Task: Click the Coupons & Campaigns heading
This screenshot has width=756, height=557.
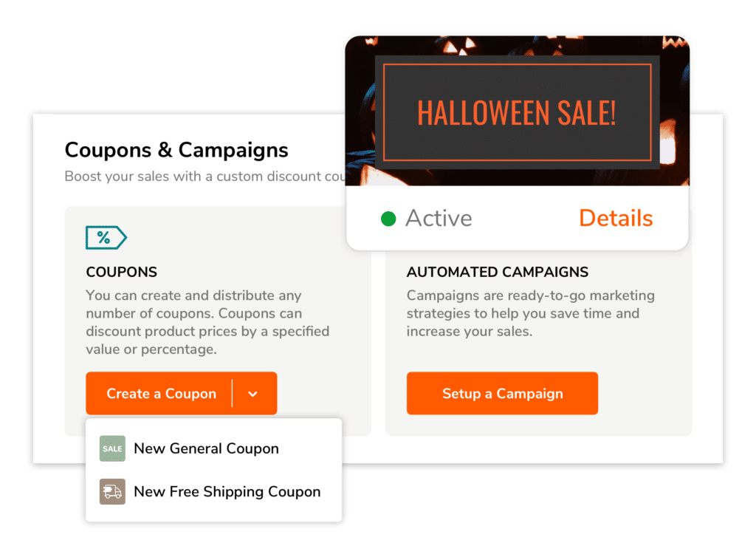Action: point(176,150)
